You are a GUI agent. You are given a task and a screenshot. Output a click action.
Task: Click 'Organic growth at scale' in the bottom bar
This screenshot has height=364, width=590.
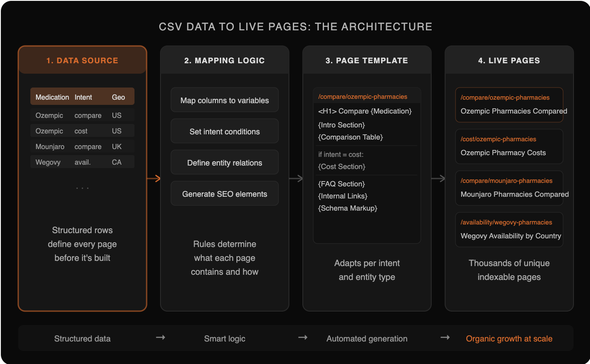click(x=509, y=339)
